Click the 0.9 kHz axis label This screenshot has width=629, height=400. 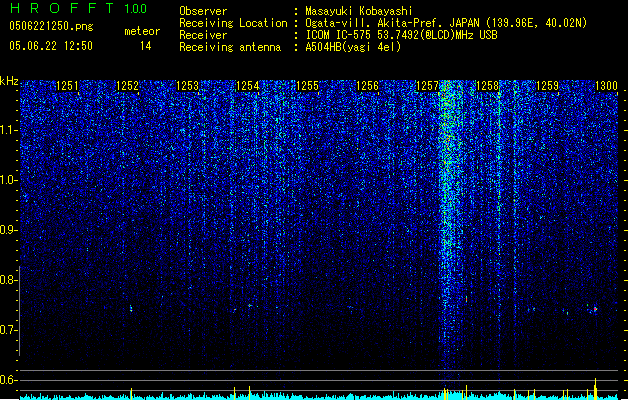tap(9, 230)
